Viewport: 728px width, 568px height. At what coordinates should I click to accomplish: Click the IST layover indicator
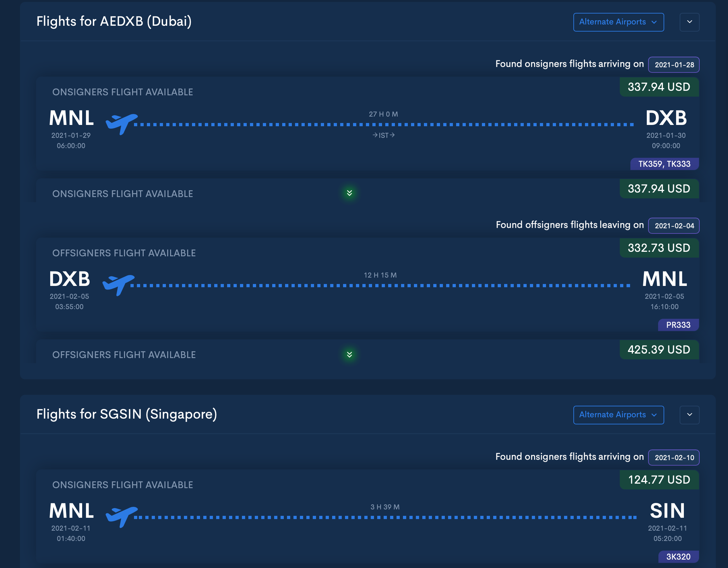pos(383,135)
